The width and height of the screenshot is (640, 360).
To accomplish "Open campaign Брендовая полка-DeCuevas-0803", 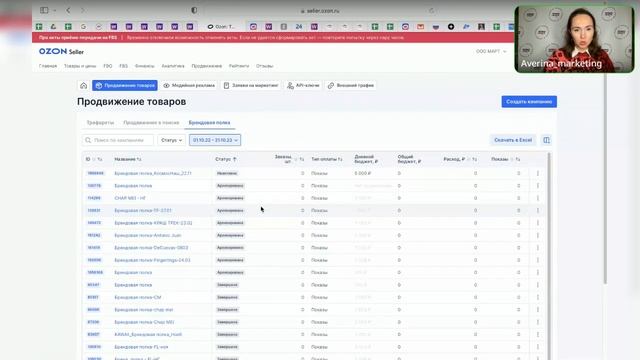I will tap(151, 248).
